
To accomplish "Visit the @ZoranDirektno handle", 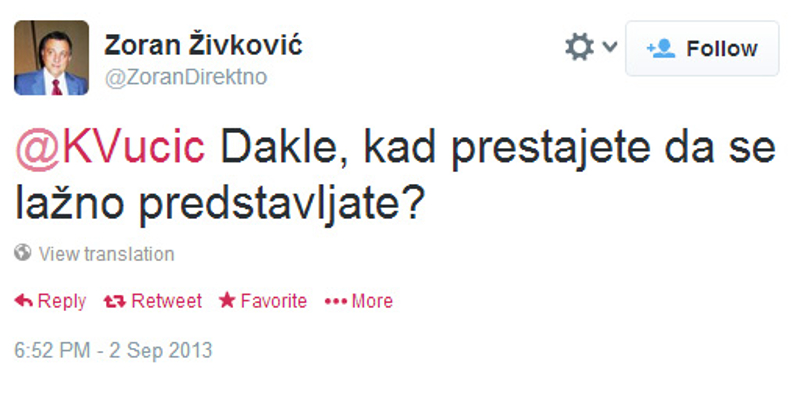I will [x=186, y=78].
